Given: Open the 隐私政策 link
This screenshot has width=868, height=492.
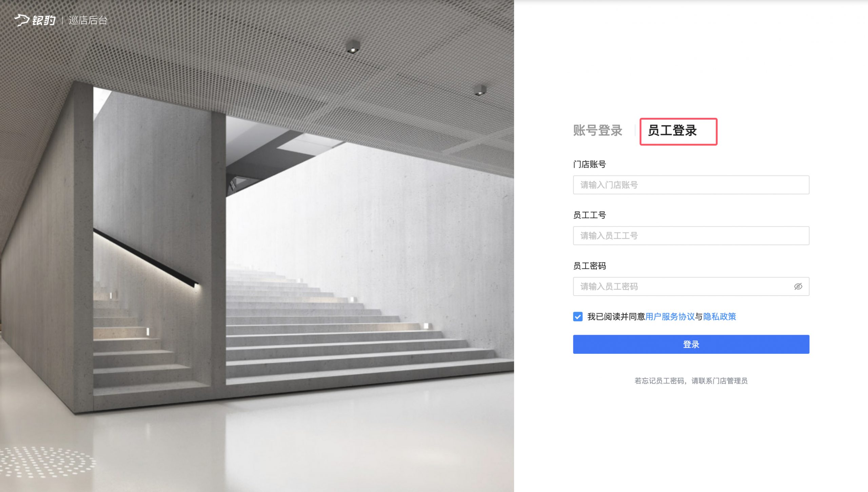Looking at the screenshot, I should tap(719, 316).
